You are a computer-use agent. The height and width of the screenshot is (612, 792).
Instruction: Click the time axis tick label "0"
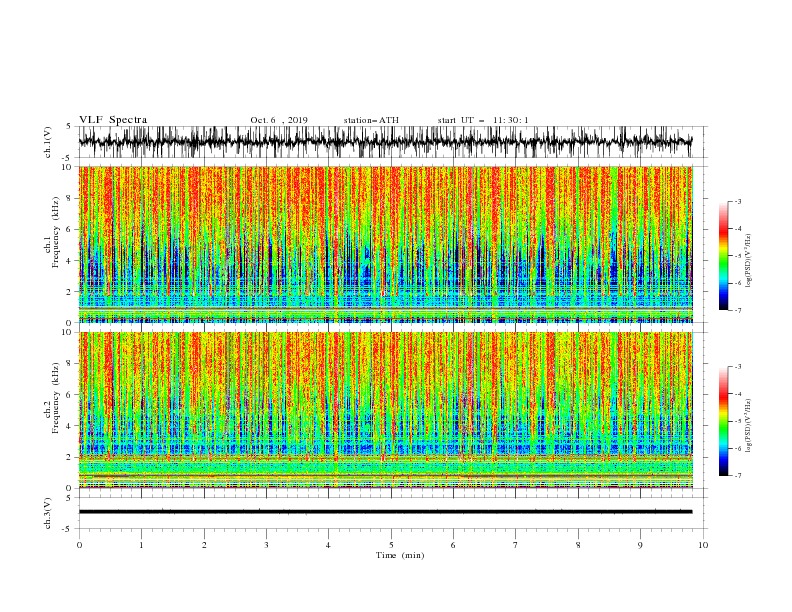[x=79, y=545]
